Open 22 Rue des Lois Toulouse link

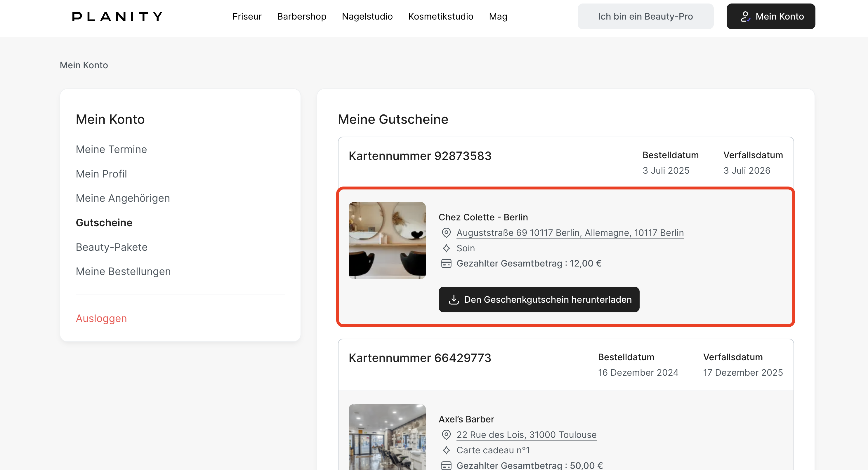pyautogui.click(x=526, y=435)
